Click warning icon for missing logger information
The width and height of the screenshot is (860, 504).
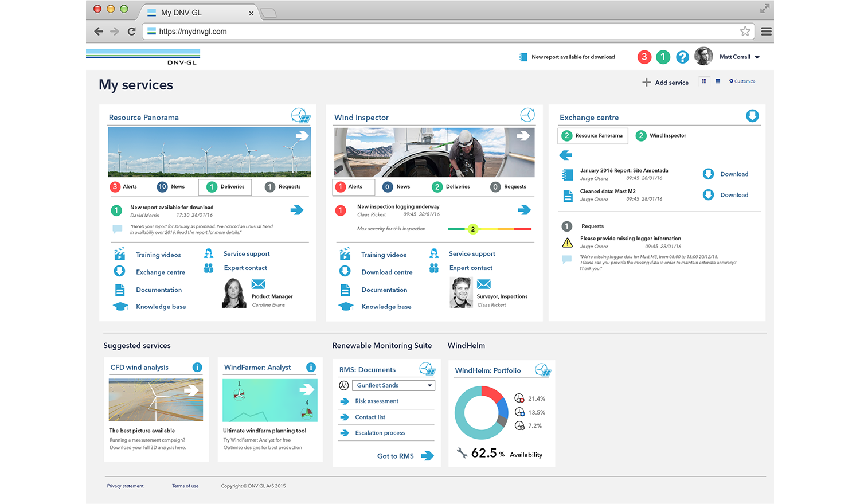click(x=567, y=243)
